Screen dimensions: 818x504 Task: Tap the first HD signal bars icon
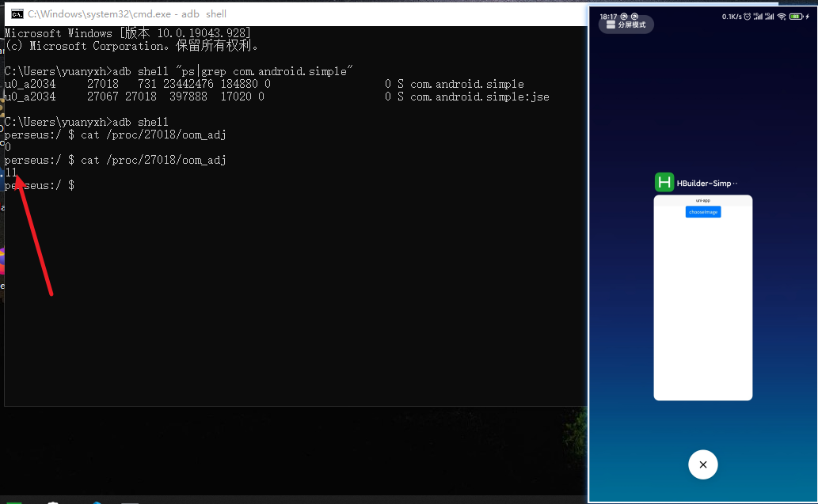click(758, 17)
